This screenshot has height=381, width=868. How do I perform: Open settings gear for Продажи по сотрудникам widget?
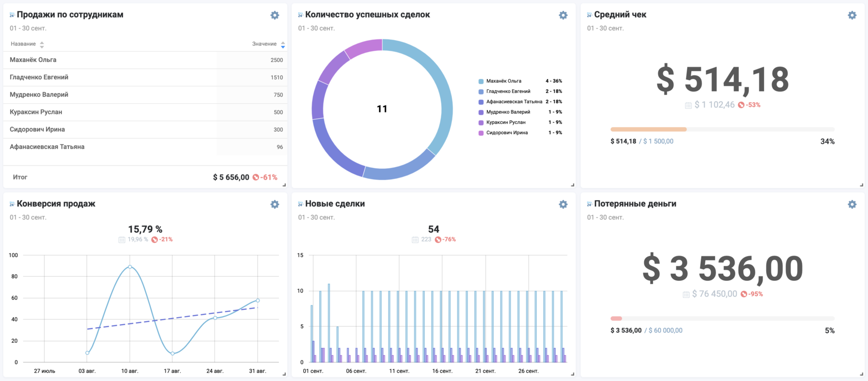point(275,15)
